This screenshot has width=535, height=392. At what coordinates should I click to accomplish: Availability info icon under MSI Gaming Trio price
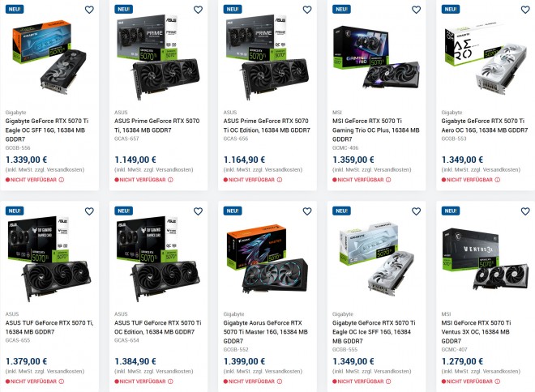click(388, 180)
